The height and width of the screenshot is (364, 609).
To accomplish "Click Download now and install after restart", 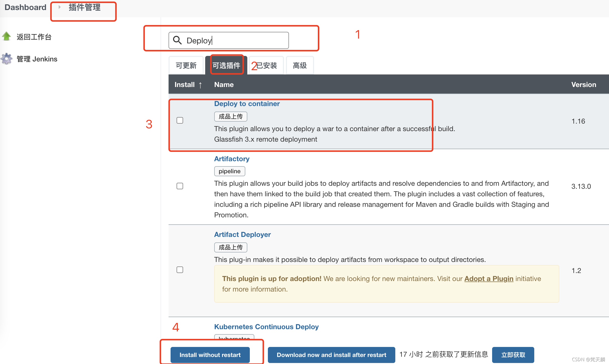I will click(x=331, y=355).
